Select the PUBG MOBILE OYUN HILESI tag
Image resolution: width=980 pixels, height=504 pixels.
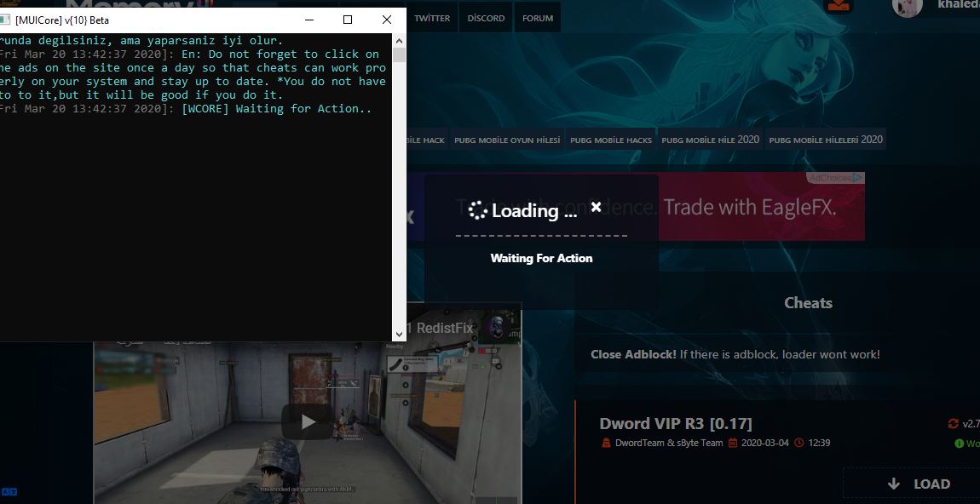(507, 140)
